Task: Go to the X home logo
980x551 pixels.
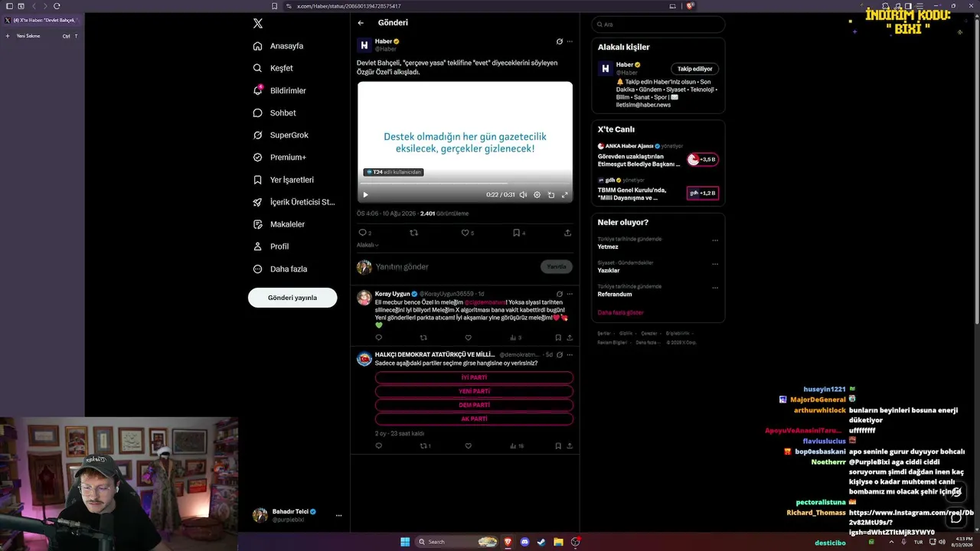Action: click(258, 24)
